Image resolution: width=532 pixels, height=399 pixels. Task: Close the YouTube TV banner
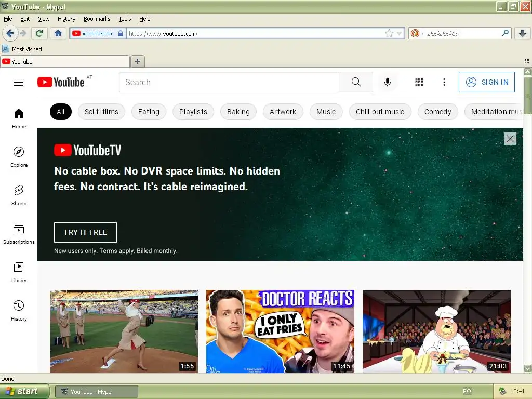(x=510, y=138)
